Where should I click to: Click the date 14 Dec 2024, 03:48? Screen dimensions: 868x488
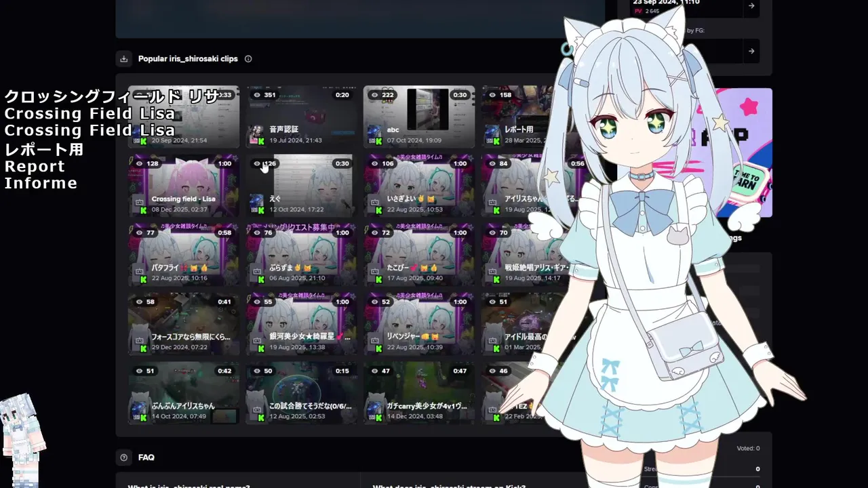click(x=414, y=416)
